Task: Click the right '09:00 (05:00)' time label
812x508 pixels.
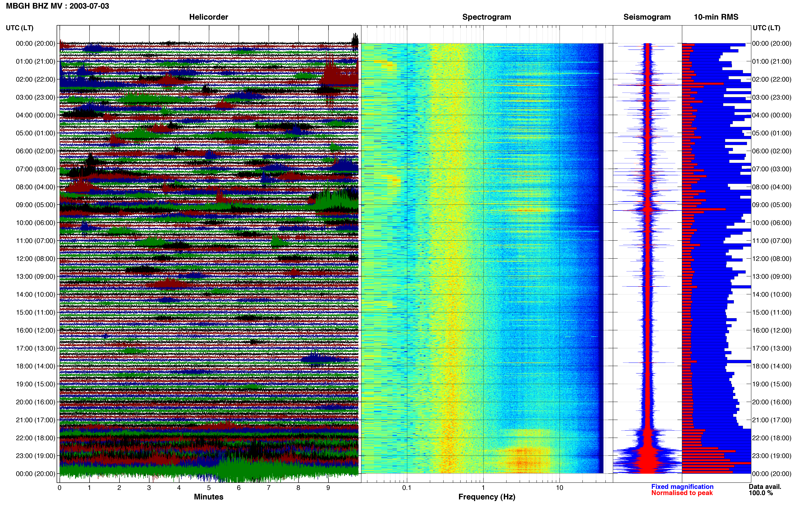Action: pos(772,205)
